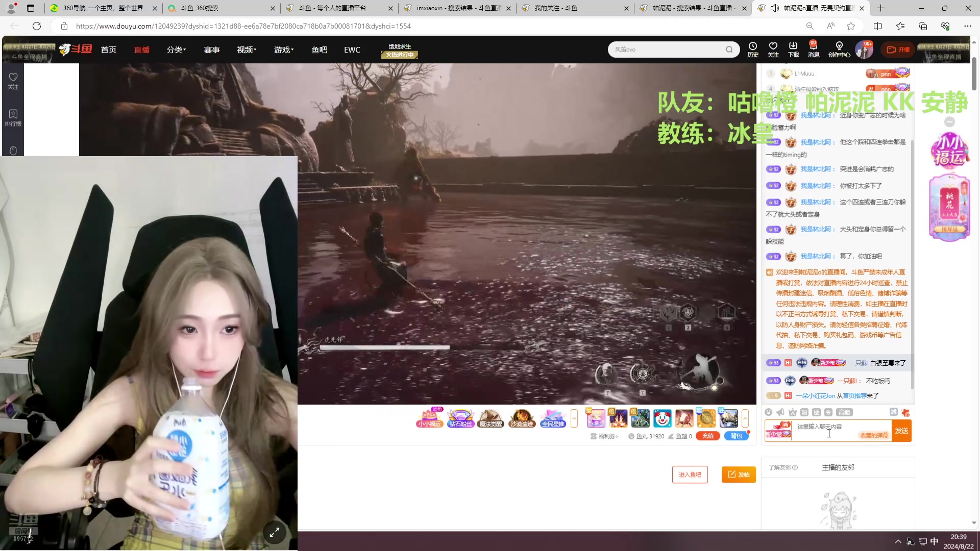Expand the 分类 dropdown menu

pyautogui.click(x=176, y=49)
